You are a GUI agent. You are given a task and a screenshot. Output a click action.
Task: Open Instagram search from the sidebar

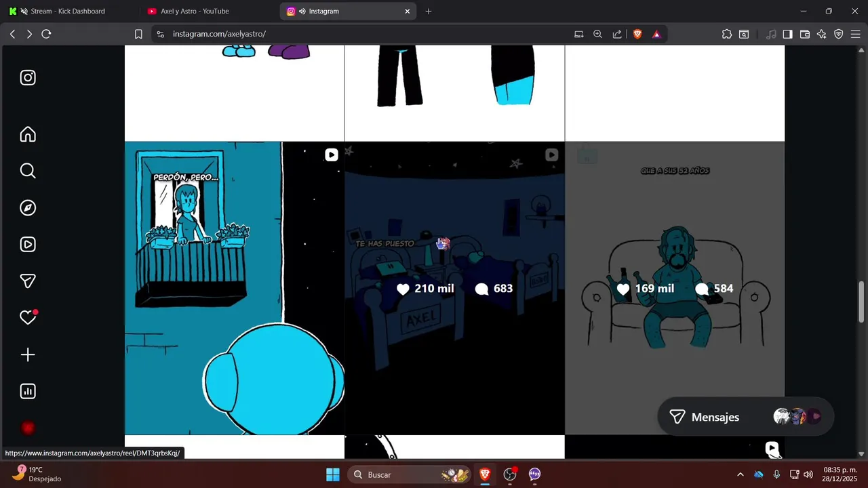(x=28, y=171)
